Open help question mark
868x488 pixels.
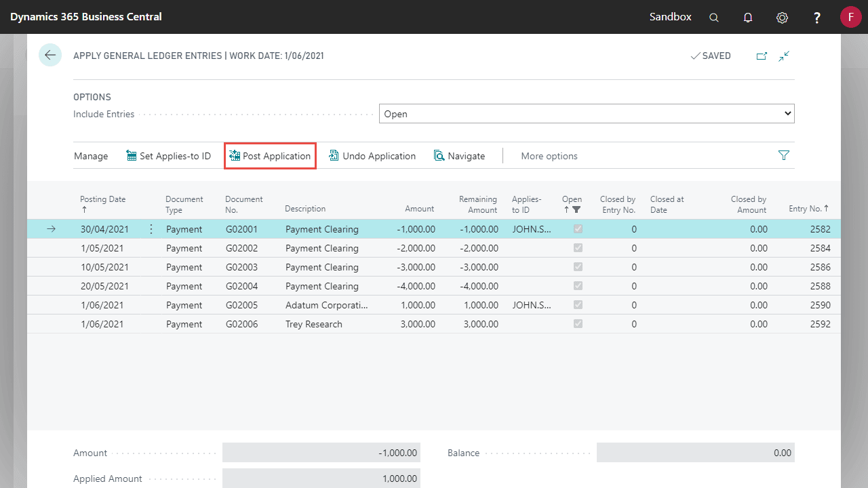(817, 18)
